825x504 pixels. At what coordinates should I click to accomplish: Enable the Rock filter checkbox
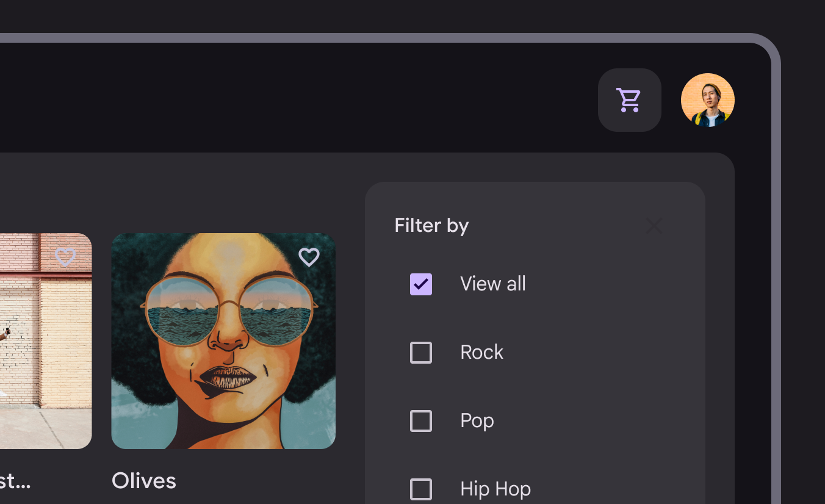click(x=421, y=353)
